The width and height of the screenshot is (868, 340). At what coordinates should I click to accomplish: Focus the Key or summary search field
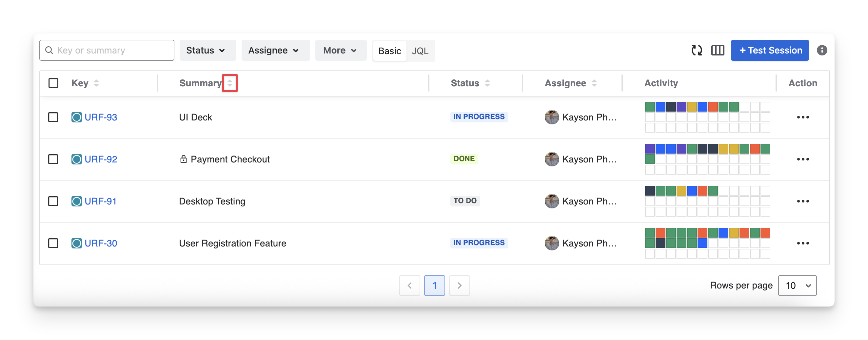[111, 50]
